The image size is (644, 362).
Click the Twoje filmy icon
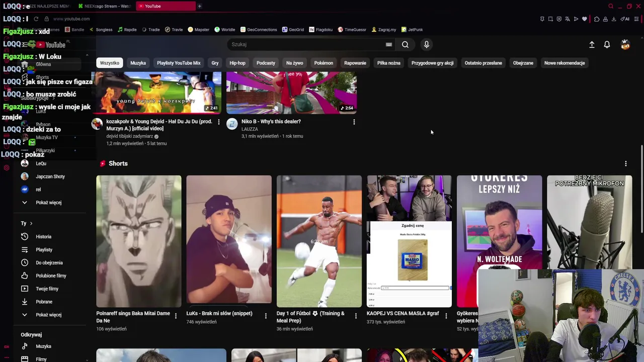pyautogui.click(x=24, y=289)
